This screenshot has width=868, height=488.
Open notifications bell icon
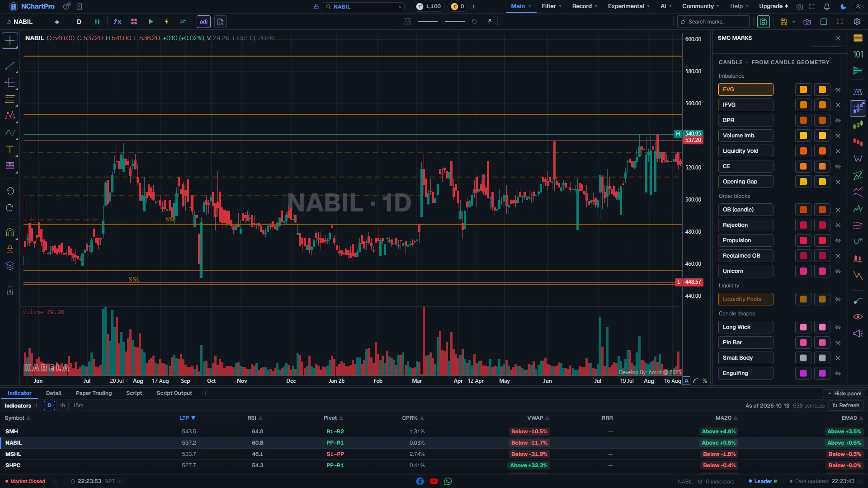pyautogui.click(x=826, y=6)
